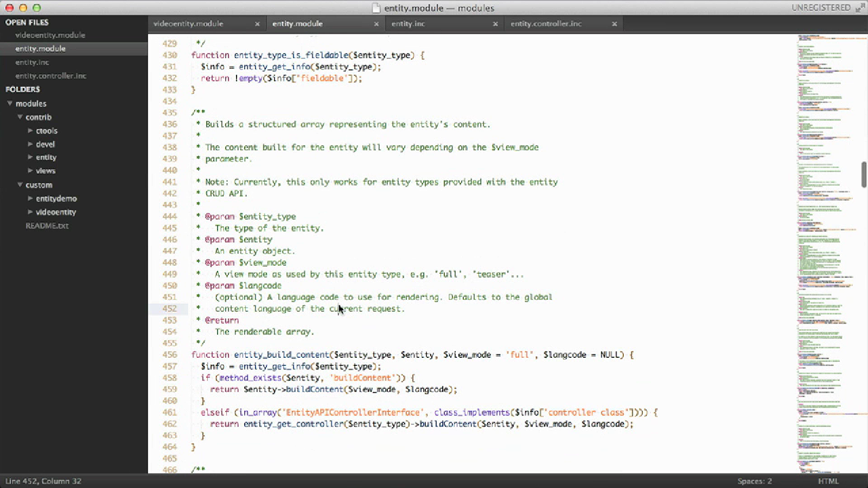
Task: Collapse the modules folder
Action: click(x=10, y=103)
